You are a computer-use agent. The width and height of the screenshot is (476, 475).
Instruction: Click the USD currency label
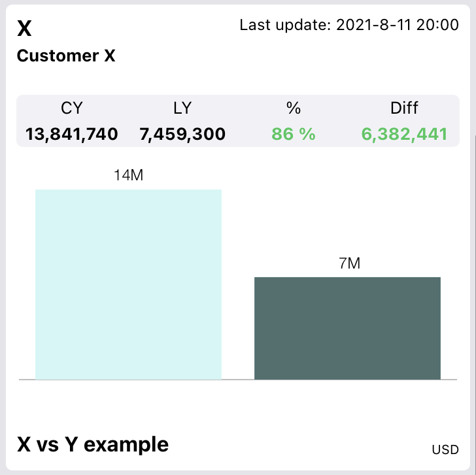(x=445, y=450)
